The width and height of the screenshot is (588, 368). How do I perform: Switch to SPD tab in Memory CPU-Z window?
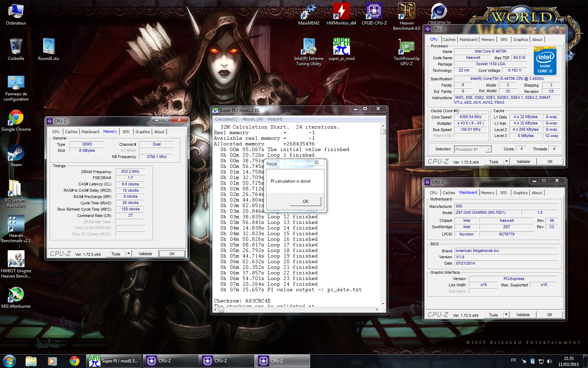pyautogui.click(x=126, y=132)
